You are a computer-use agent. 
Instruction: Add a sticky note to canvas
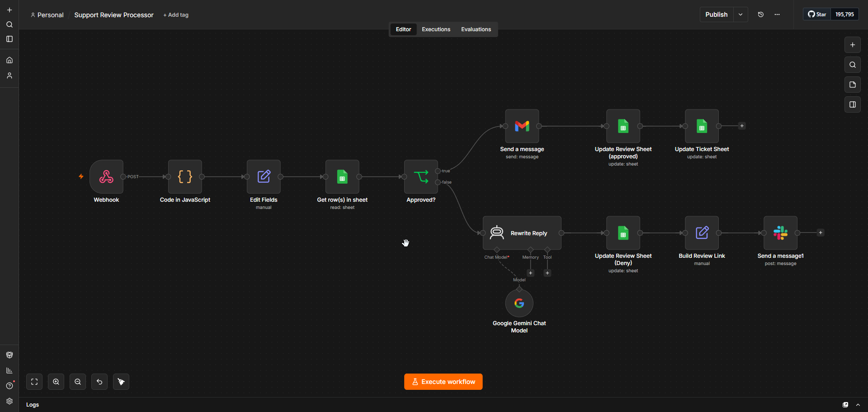[853, 85]
